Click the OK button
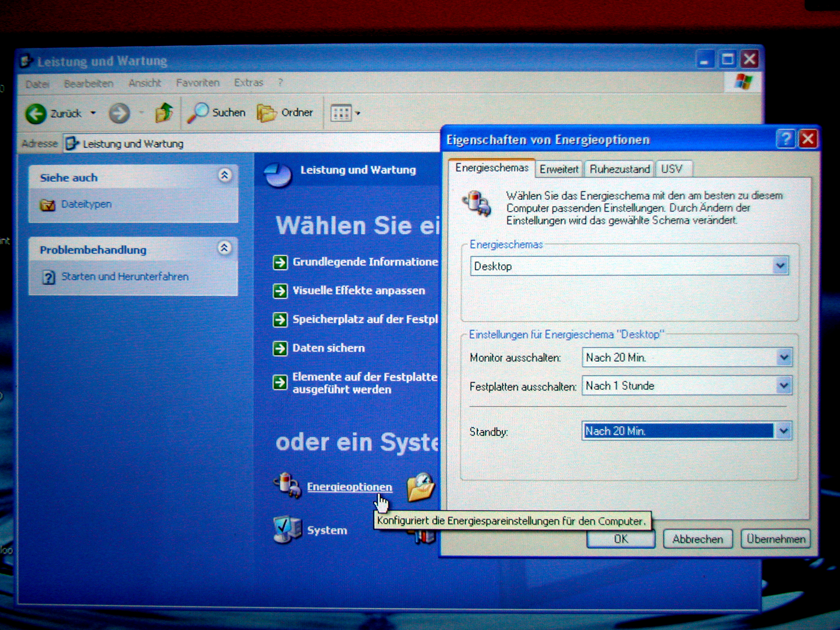 point(621,539)
